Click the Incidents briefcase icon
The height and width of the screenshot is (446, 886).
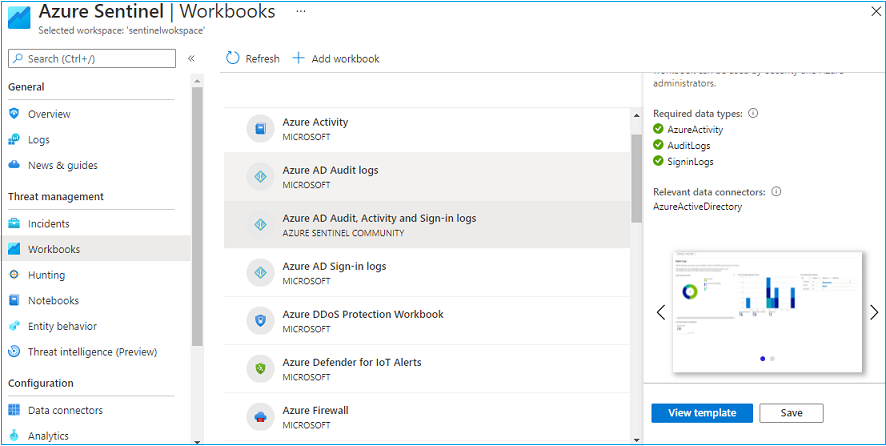point(14,223)
